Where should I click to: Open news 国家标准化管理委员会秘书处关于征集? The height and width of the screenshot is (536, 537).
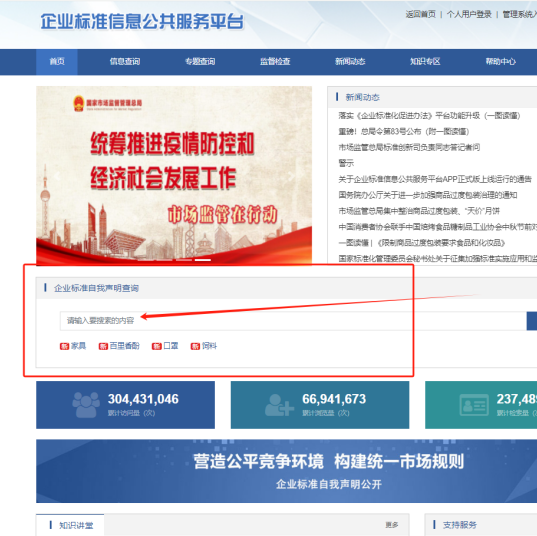click(438, 259)
